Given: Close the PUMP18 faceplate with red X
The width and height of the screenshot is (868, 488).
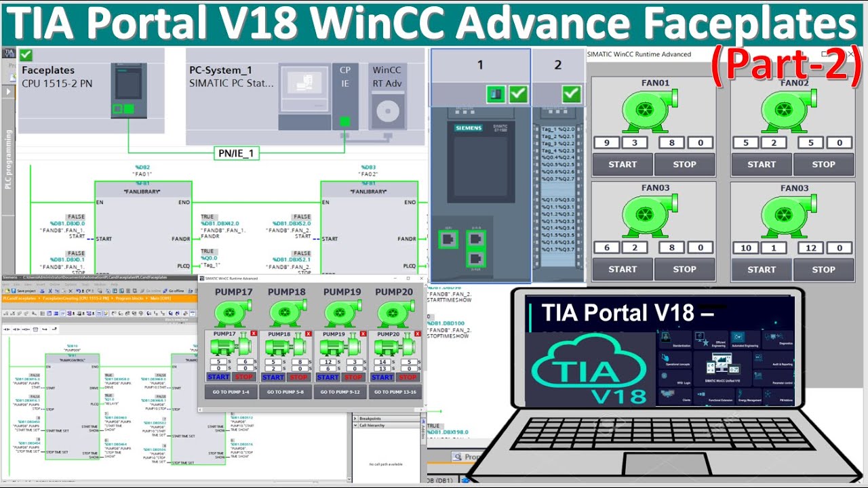Looking at the screenshot, I should [309, 333].
